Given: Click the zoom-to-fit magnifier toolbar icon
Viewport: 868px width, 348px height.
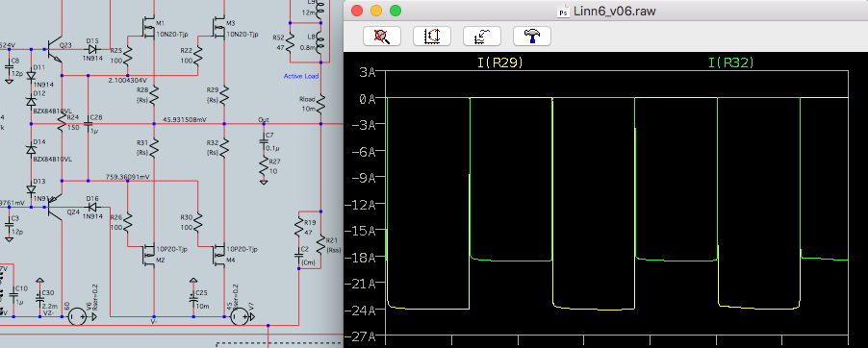Looking at the screenshot, I should click(x=381, y=36).
